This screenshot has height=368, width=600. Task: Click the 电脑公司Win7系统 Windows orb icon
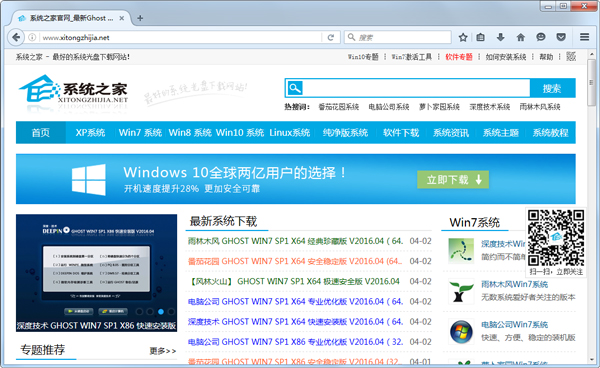point(461,331)
